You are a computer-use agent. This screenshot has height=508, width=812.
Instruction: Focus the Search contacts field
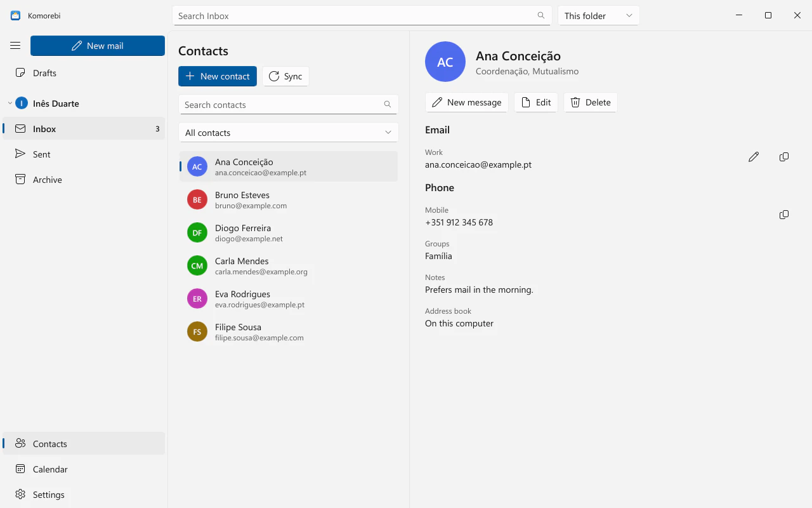point(289,105)
